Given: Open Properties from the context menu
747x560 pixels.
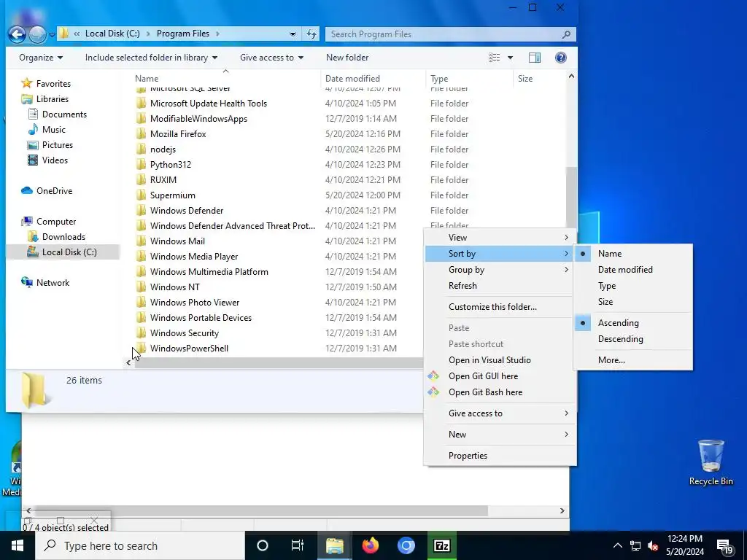Looking at the screenshot, I should (x=500, y=456).
